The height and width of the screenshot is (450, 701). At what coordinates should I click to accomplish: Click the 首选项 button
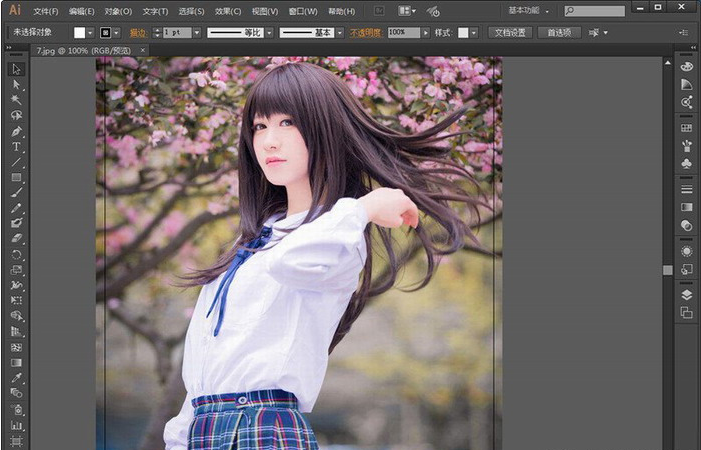[559, 32]
